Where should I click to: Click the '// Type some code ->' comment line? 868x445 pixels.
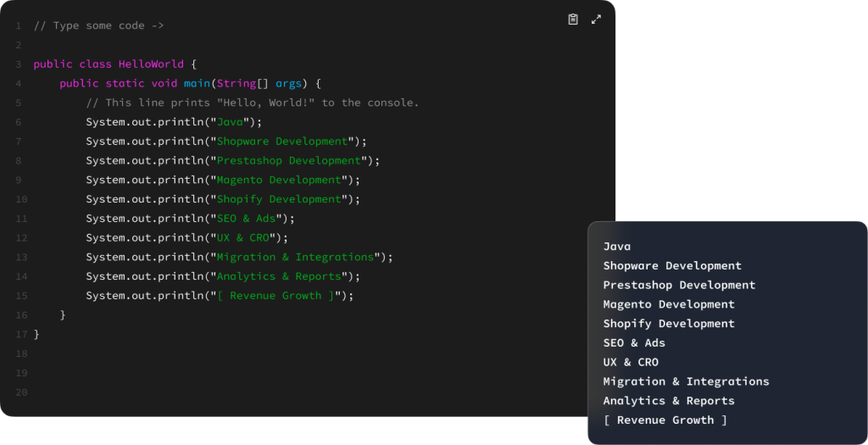(x=98, y=25)
